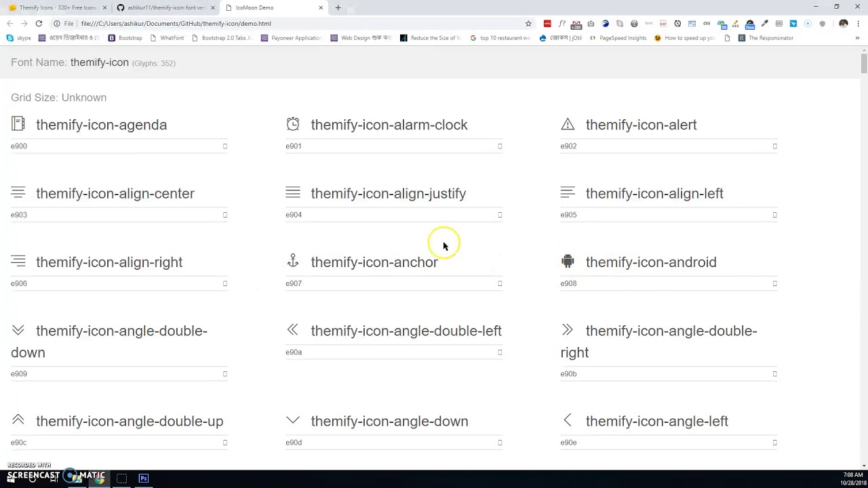
Task: Click the angle-double-left glyph icon
Action: point(293,329)
